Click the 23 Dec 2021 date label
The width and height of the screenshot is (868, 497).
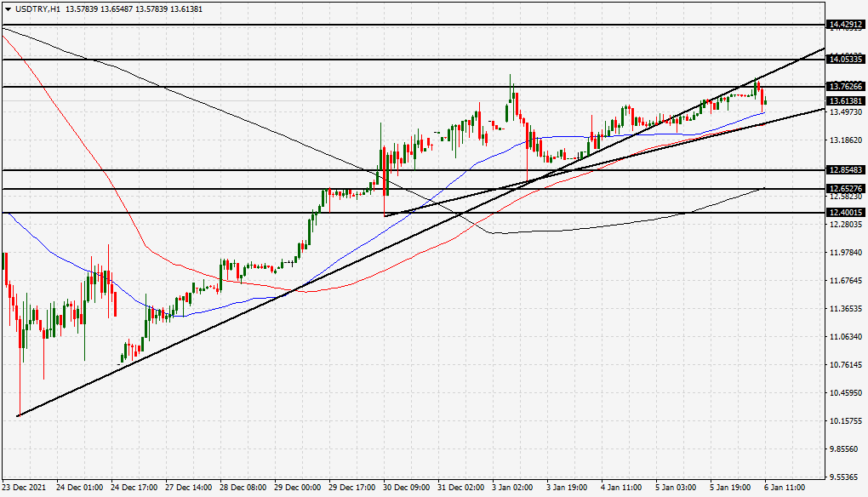point(25,488)
